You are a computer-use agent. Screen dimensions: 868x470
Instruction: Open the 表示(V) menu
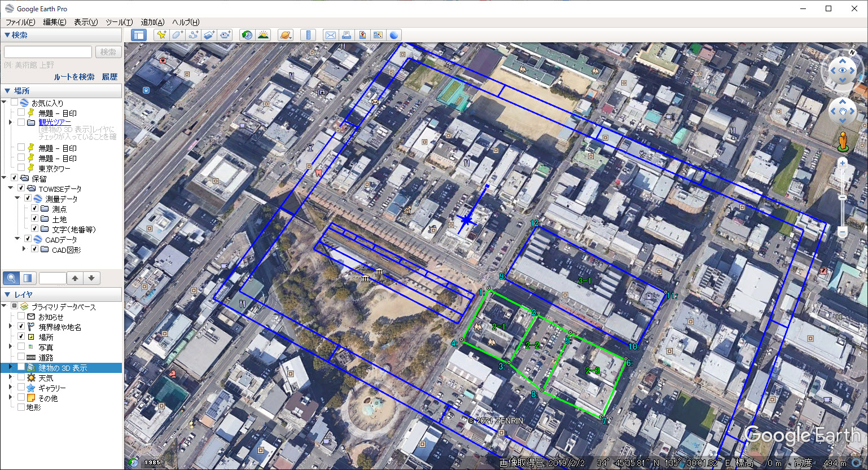coord(86,22)
